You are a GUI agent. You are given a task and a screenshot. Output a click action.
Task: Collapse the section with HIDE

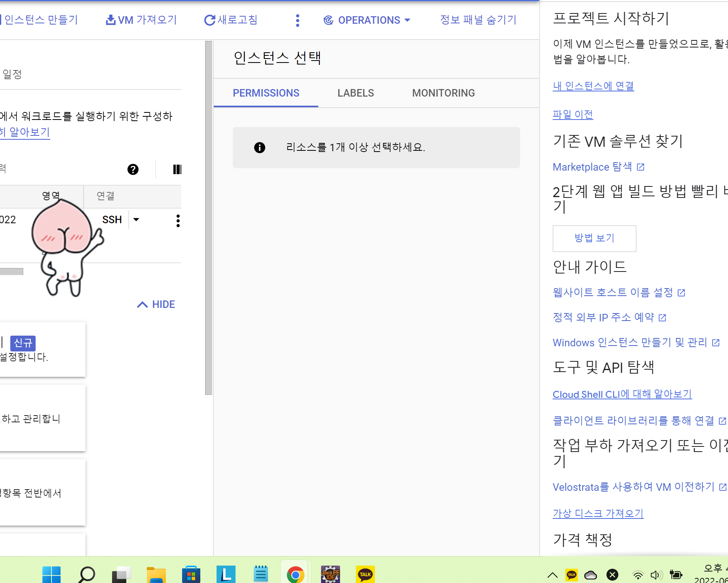(156, 304)
